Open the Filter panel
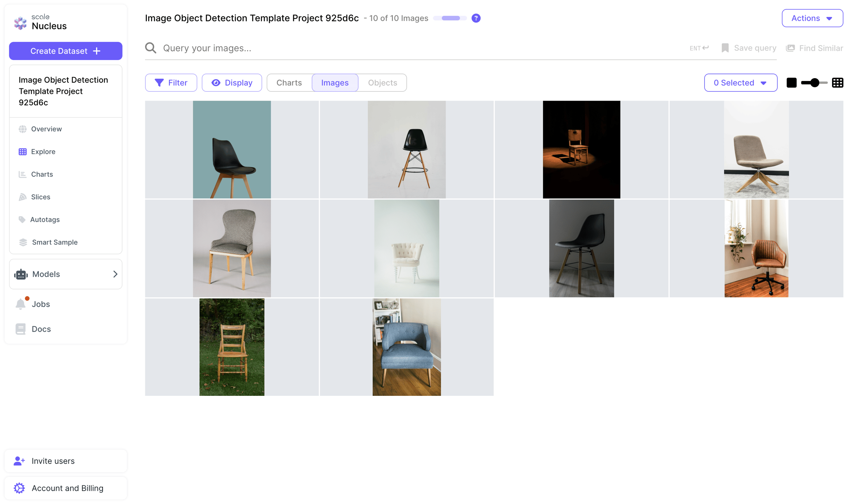 (171, 82)
